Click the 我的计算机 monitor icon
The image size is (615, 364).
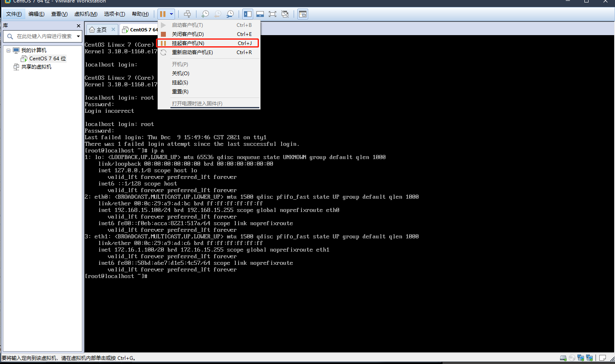coord(16,50)
